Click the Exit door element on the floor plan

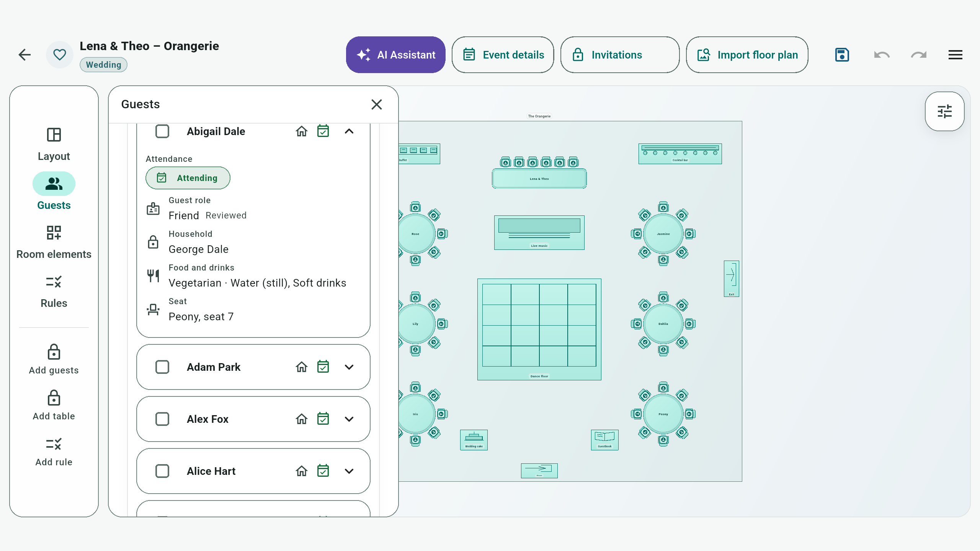(731, 279)
